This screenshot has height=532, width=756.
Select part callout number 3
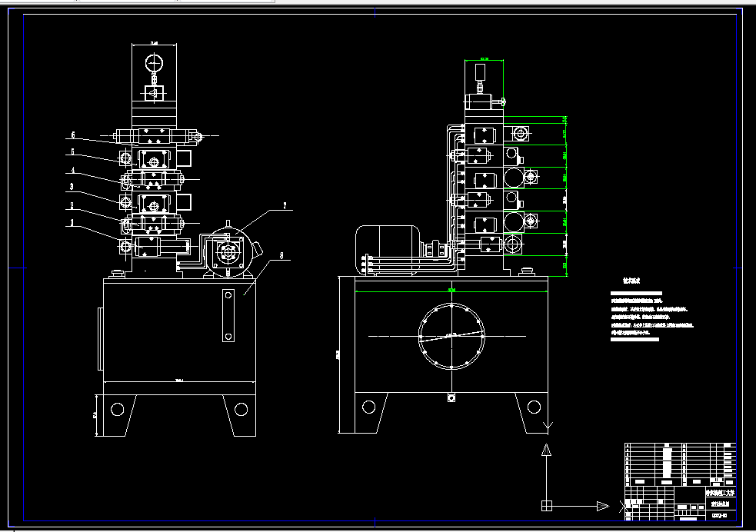pyautogui.click(x=72, y=187)
